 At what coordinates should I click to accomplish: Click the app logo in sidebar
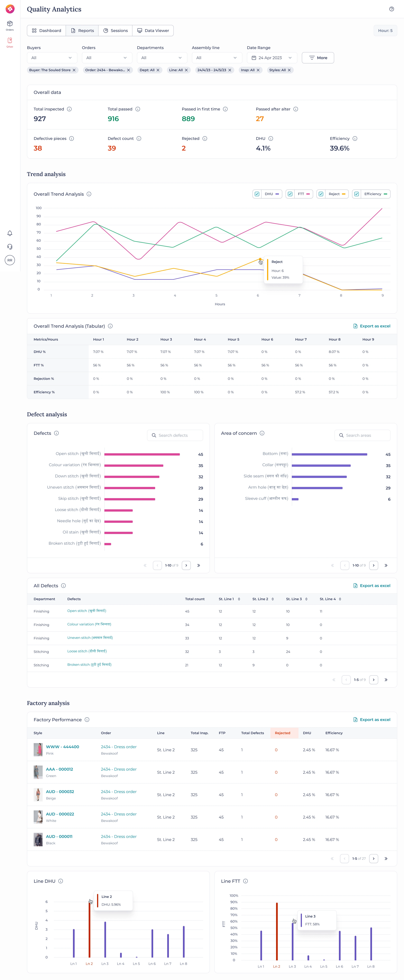tap(10, 8)
